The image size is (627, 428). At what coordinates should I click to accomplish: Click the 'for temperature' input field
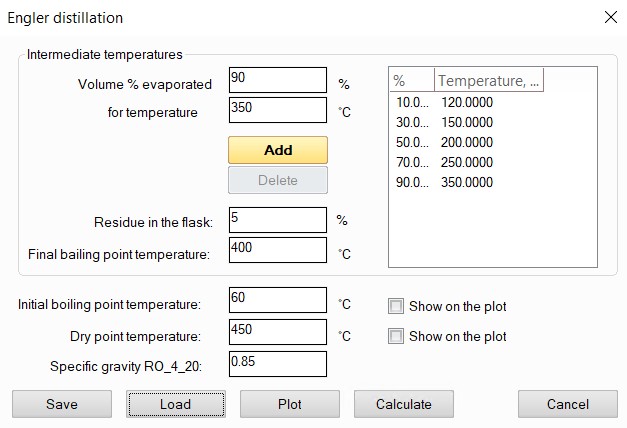277,110
